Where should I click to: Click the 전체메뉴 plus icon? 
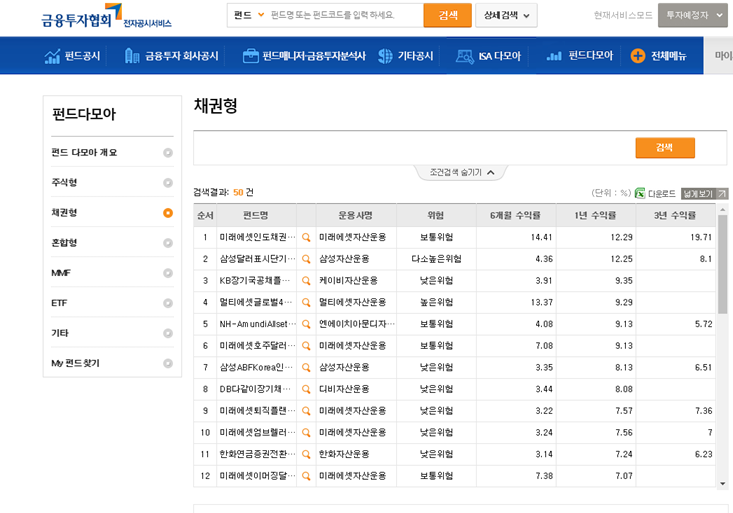tap(638, 56)
